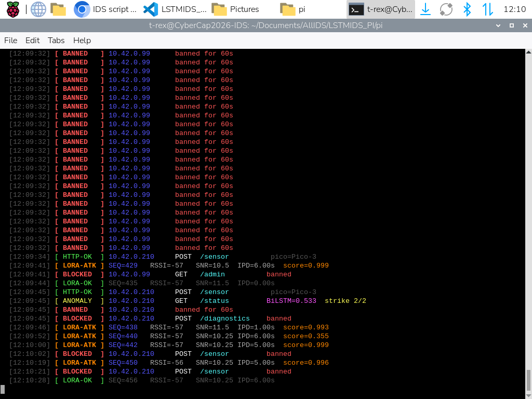The image size is (532, 399).
Task: Click the sync refresh tray icon
Action: coord(446,9)
